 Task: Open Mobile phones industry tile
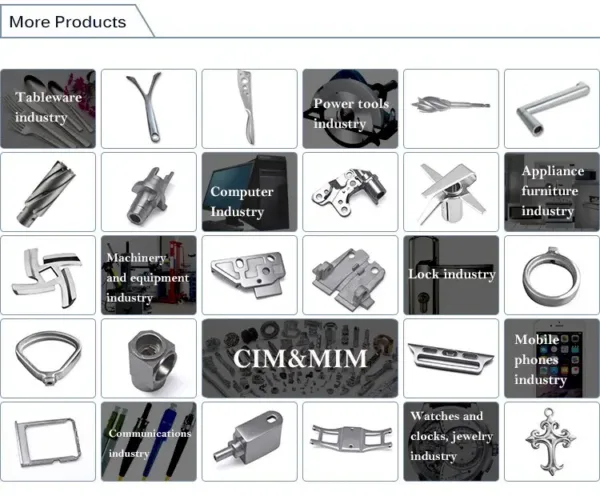552,358
